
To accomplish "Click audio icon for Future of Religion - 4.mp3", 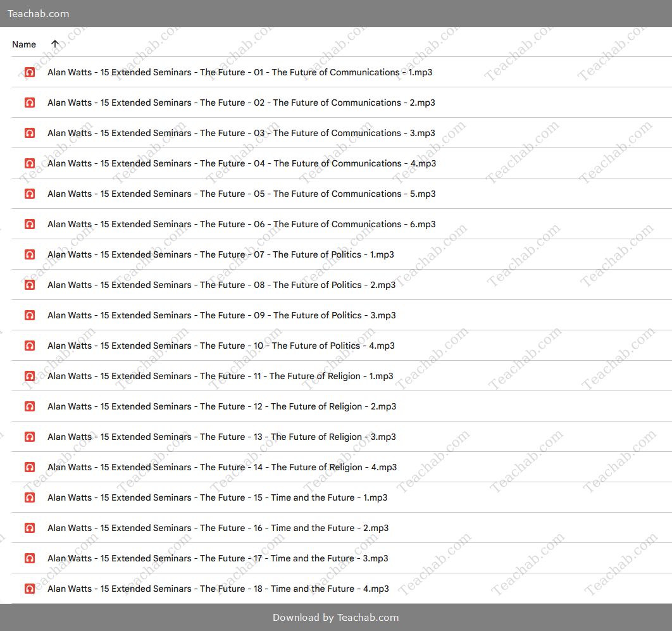I will click(x=30, y=467).
